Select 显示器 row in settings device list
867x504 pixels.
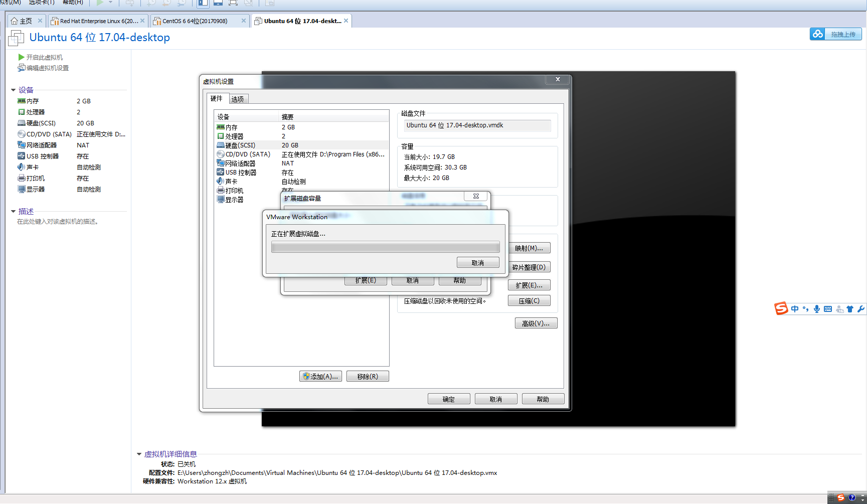247,200
